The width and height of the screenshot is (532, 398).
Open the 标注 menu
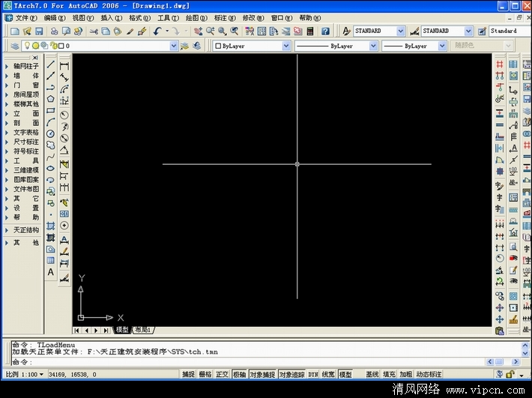[225, 18]
